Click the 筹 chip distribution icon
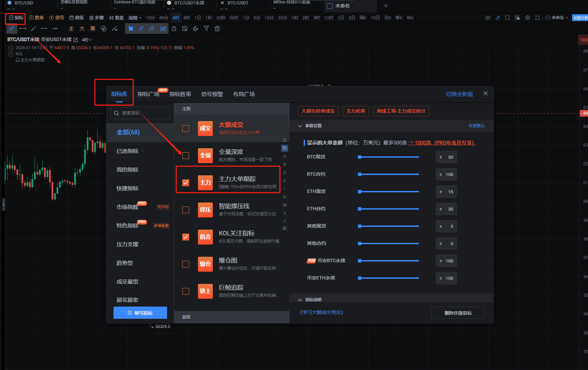This screenshot has width=588, height=370. [x=93, y=29]
